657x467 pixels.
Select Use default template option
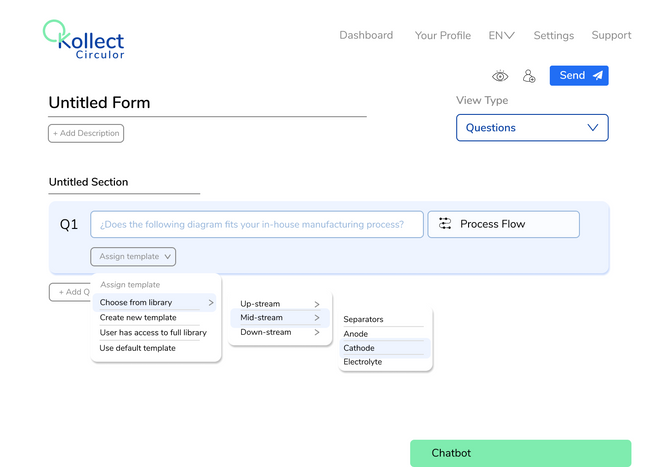click(x=137, y=348)
